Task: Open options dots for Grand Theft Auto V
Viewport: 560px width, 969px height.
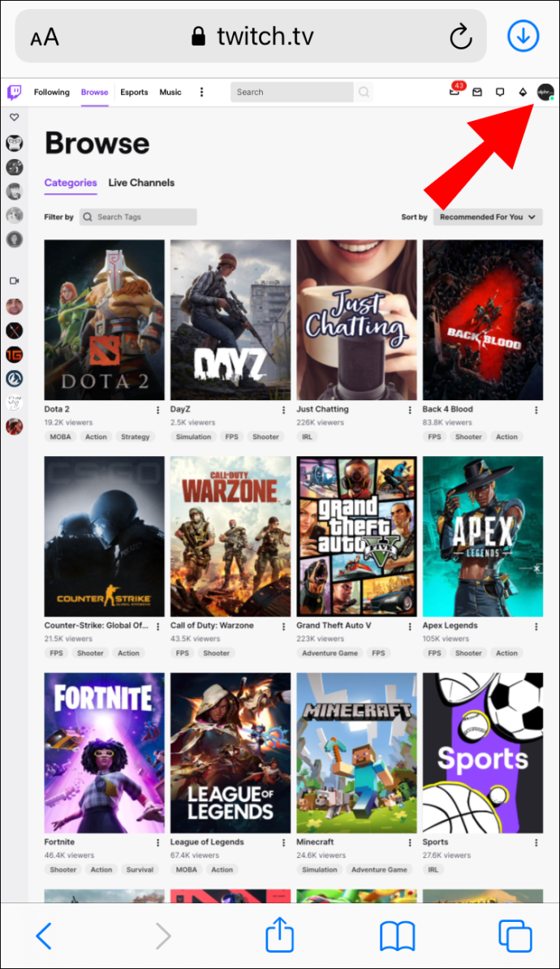Action: click(x=410, y=626)
